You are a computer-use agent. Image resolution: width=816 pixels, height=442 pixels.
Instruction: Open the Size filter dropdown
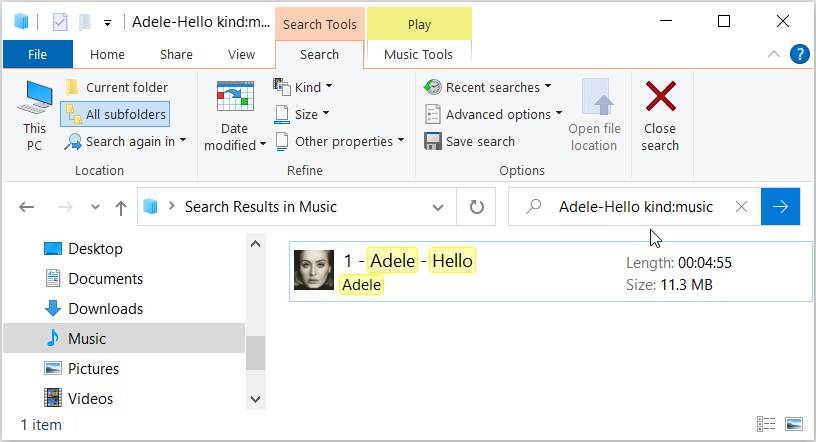311,114
